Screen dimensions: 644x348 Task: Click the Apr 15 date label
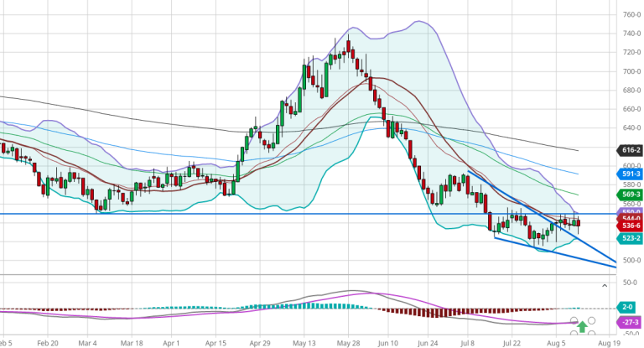(x=216, y=343)
